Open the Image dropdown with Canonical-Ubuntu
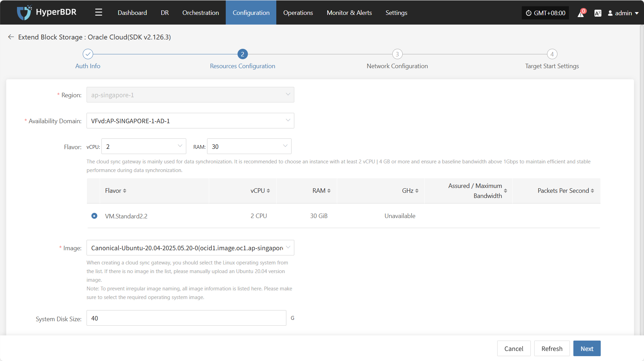This screenshot has width=644, height=361. (x=190, y=248)
